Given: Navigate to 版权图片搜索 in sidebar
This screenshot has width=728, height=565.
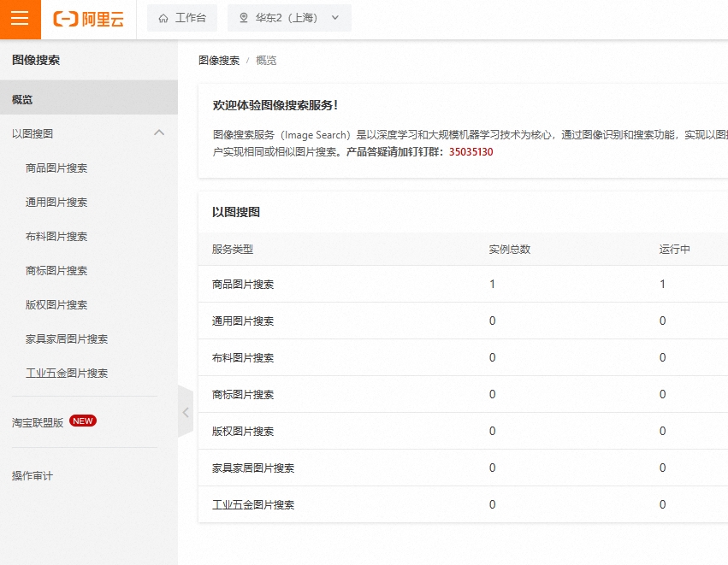Looking at the screenshot, I should [56, 304].
